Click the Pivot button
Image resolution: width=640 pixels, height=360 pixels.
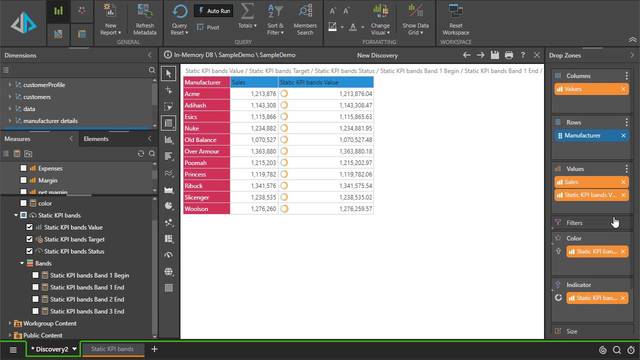click(208, 27)
